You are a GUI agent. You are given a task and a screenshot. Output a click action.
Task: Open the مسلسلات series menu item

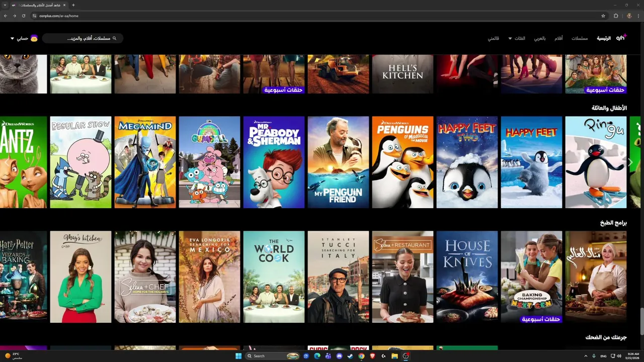tap(580, 38)
